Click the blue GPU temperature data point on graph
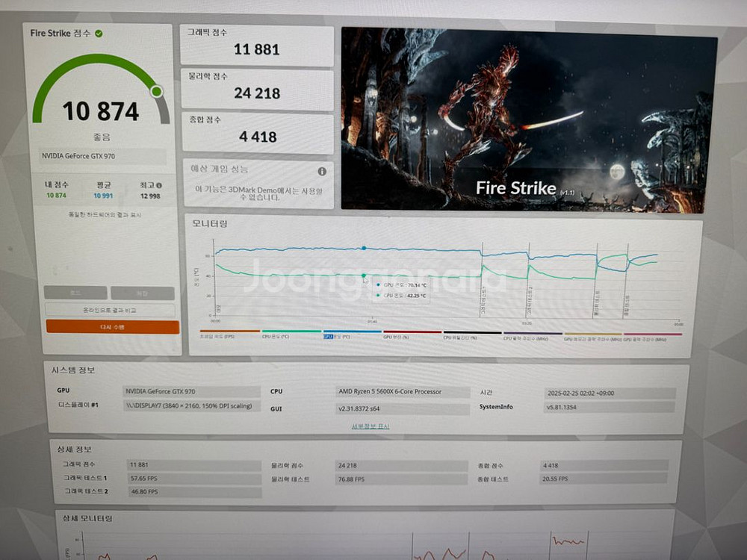Image resolution: width=747 pixels, height=560 pixels. [x=364, y=248]
